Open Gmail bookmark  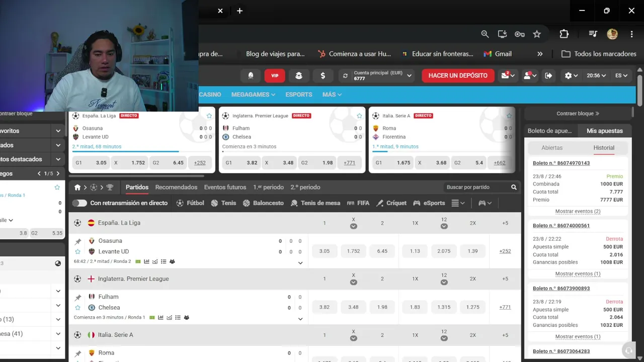(x=498, y=54)
